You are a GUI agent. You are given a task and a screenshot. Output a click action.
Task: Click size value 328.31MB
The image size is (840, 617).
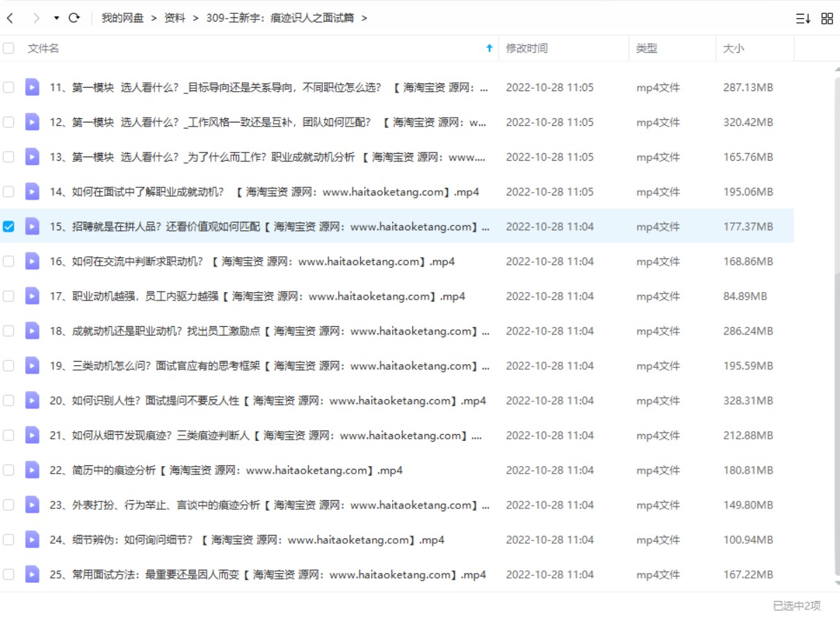point(748,400)
